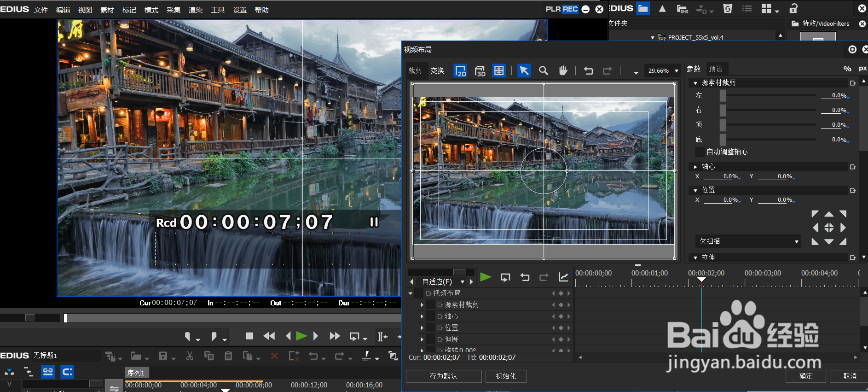Switch units to px

click(x=862, y=69)
